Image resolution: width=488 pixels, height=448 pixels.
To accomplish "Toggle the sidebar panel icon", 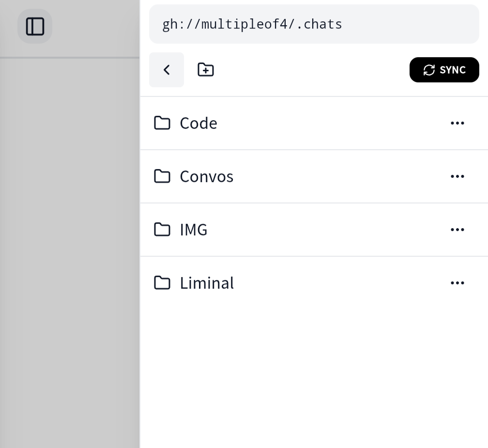I will (35, 26).
